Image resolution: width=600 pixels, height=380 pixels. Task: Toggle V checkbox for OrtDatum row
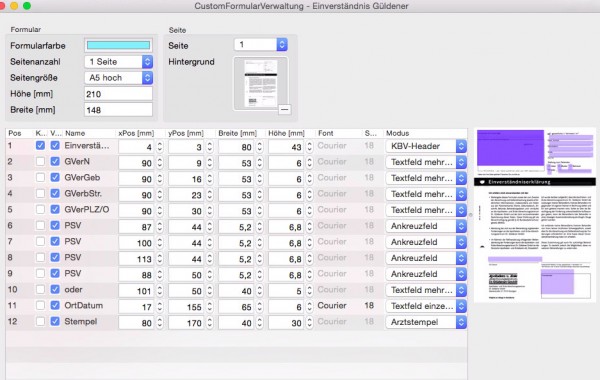(55, 305)
